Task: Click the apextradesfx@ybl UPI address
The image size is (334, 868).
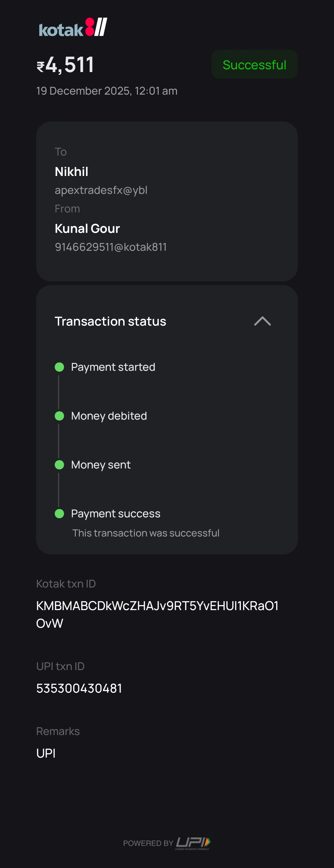Action: (101, 190)
